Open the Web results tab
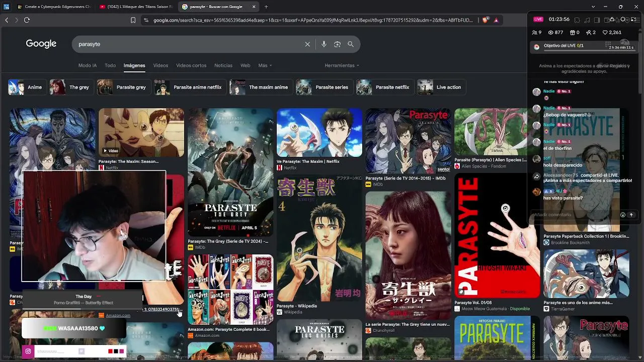The image size is (644, 362). tap(245, 65)
